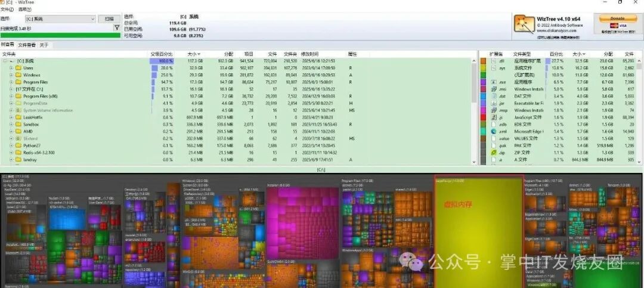644x288 pixels.
Task: Select the ProgramData folder icon
Action: point(18,103)
